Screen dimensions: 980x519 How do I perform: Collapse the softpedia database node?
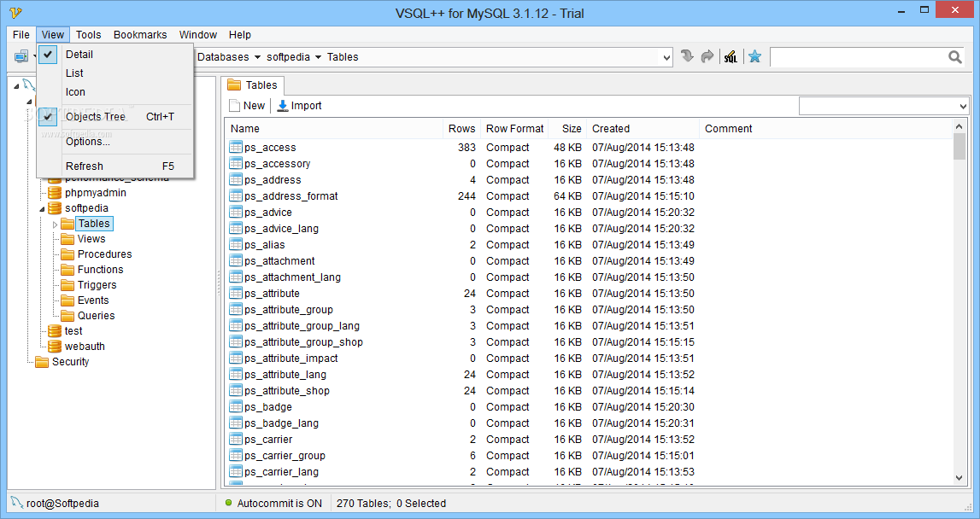[42, 208]
